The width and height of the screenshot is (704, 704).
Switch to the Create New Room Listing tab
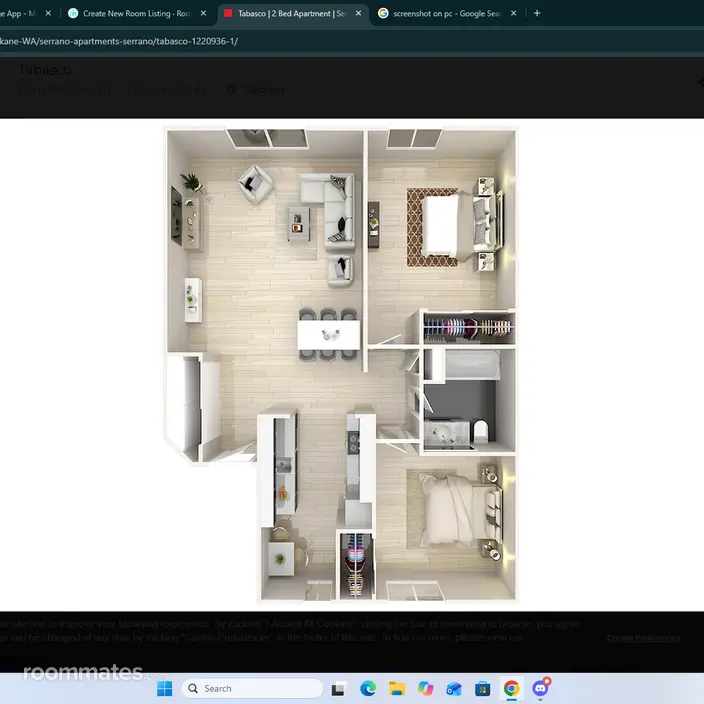(x=137, y=13)
